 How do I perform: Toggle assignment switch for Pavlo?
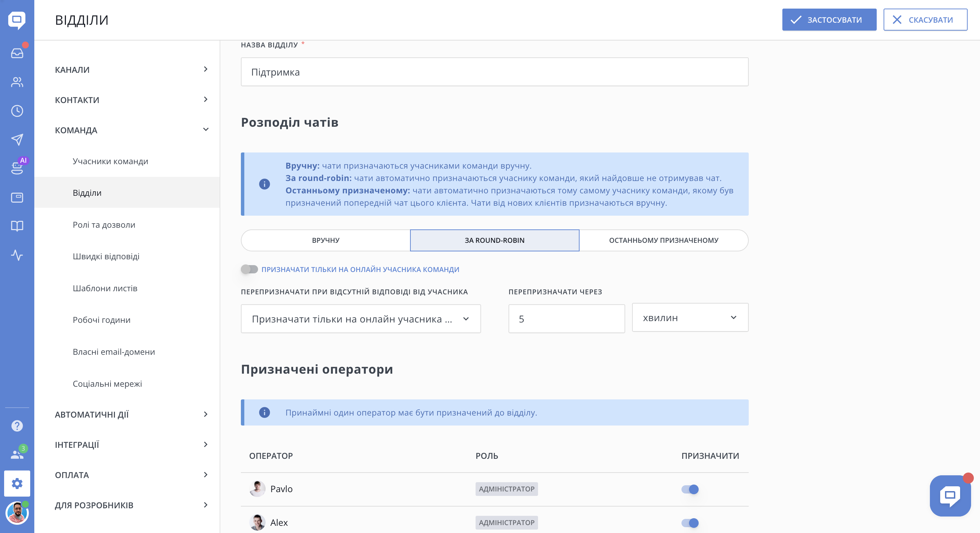tap(690, 489)
